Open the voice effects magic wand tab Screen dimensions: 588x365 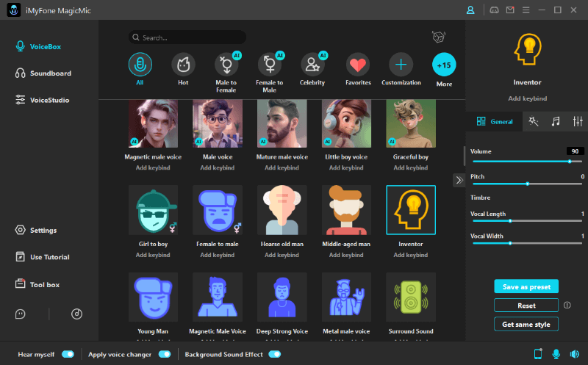[x=534, y=121]
